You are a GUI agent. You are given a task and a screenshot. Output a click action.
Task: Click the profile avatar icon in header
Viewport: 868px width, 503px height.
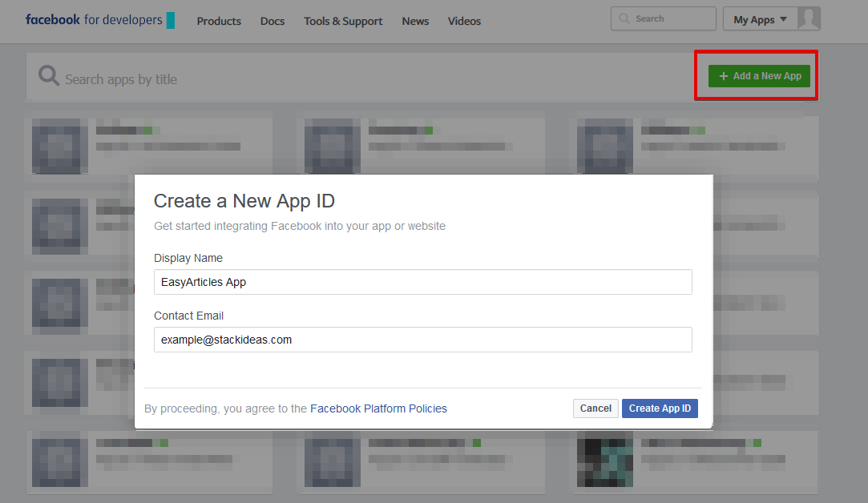(x=809, y=18)
